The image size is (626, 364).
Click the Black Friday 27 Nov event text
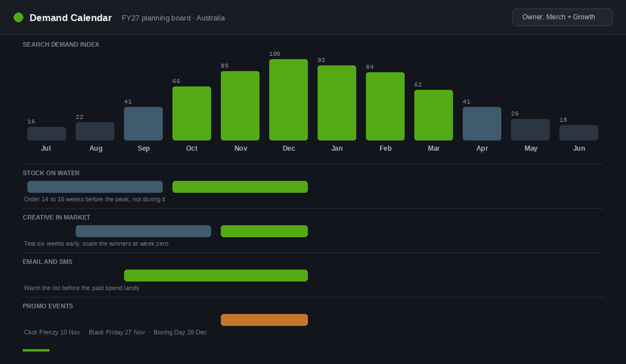coord(117,332)
